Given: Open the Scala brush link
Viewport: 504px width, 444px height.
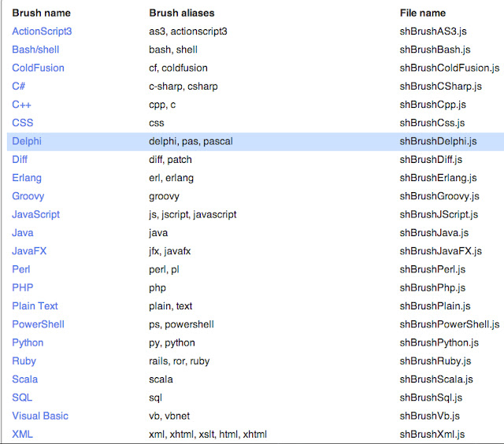Looking at the screenshot, I should click(x=25, y=379).
